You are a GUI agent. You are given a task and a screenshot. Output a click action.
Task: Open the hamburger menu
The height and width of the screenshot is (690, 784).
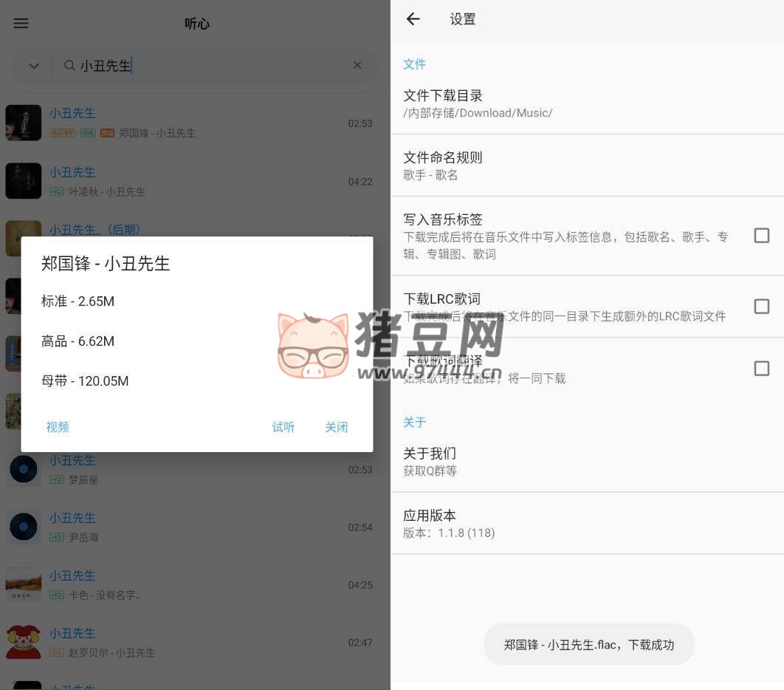pos(21,23)
